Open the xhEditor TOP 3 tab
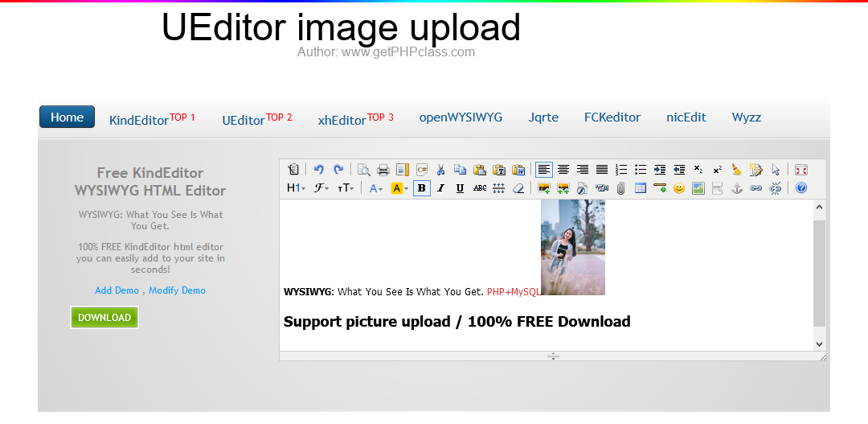Viewport: 868px width, 424px height. pos(355,118)
